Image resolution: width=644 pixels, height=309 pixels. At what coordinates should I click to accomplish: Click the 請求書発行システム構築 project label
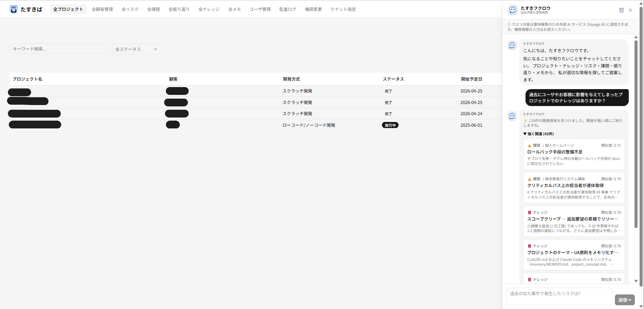[565, 179]
